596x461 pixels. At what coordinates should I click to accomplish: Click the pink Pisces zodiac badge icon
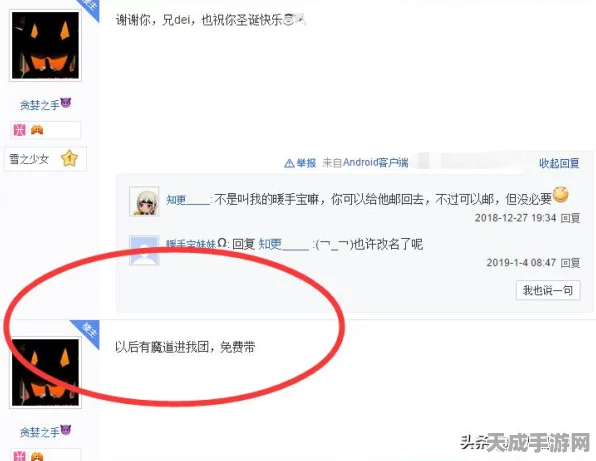point(19,130)
